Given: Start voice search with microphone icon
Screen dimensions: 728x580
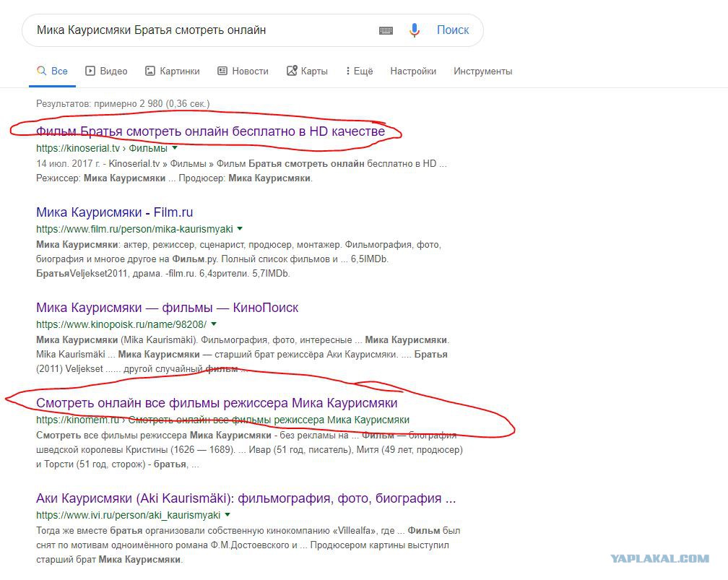Looking at the screenshot, I should 414,30.
